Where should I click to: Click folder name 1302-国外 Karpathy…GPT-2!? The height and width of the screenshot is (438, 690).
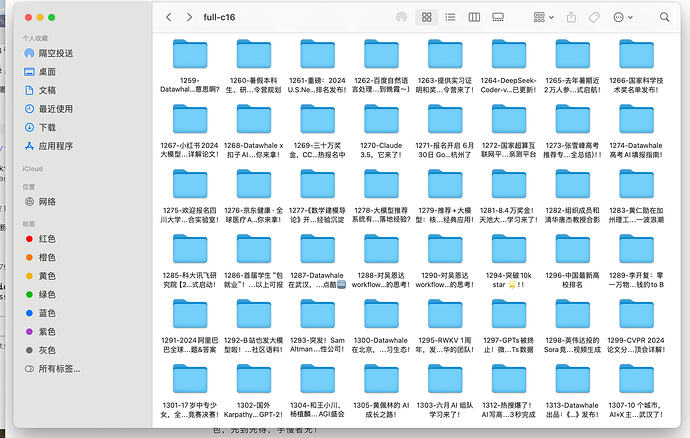tap(253, 410)
